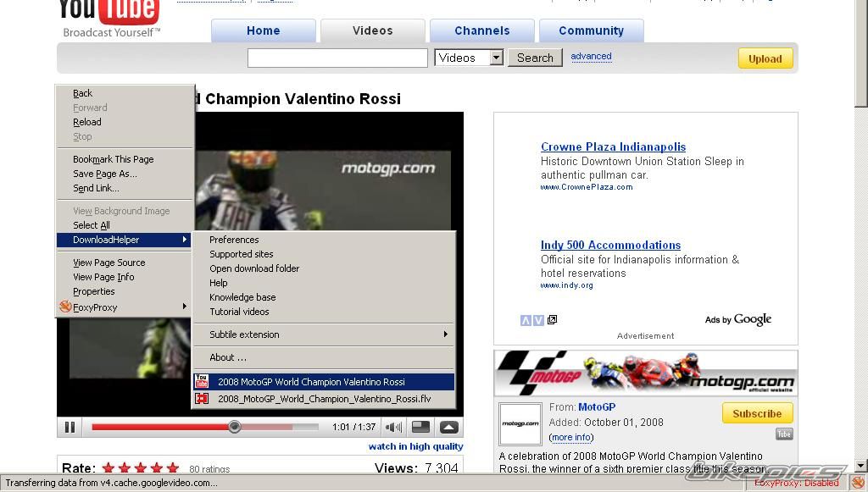Show the previous ad with the up arrow
Viewport: 868px width, 492px height.
[526, 320]
